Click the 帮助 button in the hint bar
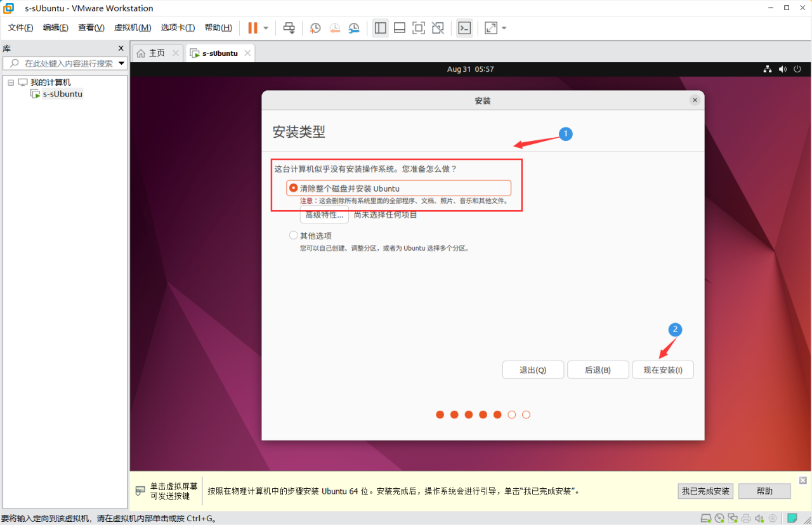The height and width of the screenshot is (525, 812). (x=765, y=491)
